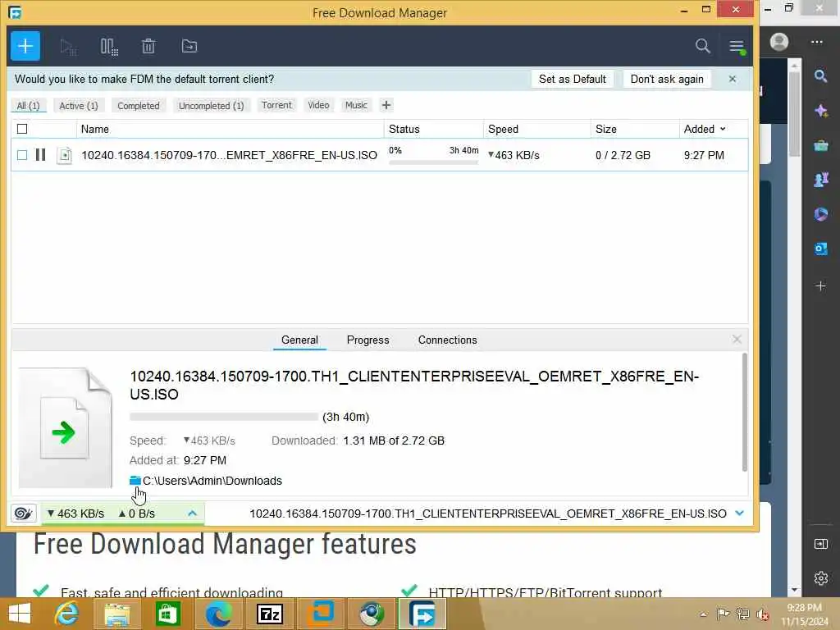Sort the list by Speed column
This screenshot has width=840, height=630.
click(503, 129)
